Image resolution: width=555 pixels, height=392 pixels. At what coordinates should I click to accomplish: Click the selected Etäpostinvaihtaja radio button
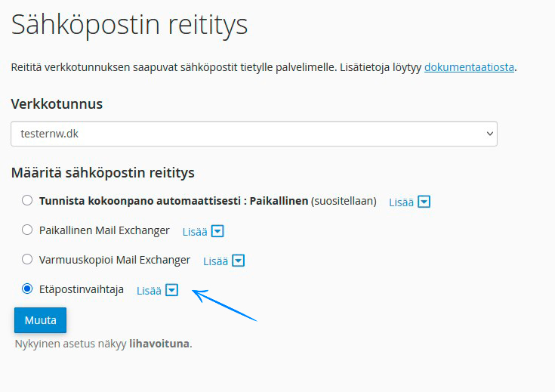click(27, 289)
